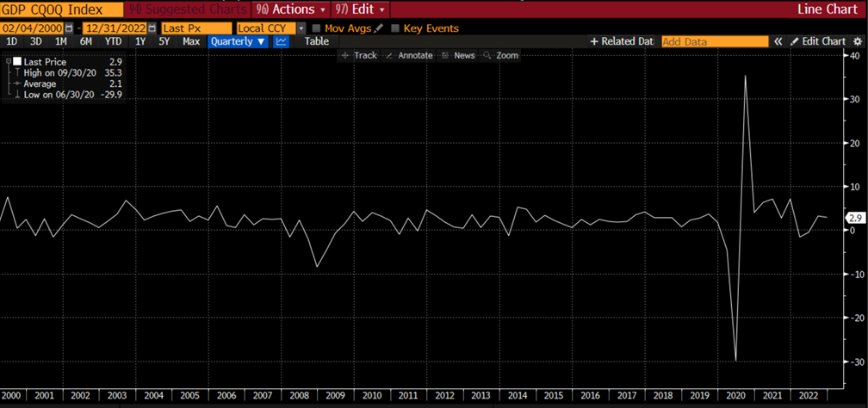Screen dimensions: 868x408
Task: Open the Local CCY currency dropdown
Action: pos(301,28)
